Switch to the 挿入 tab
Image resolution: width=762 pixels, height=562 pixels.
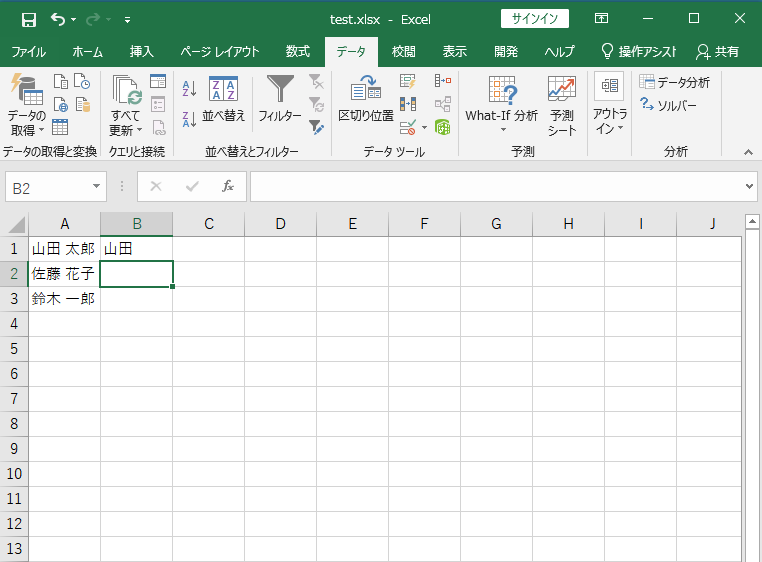(141, 52)
